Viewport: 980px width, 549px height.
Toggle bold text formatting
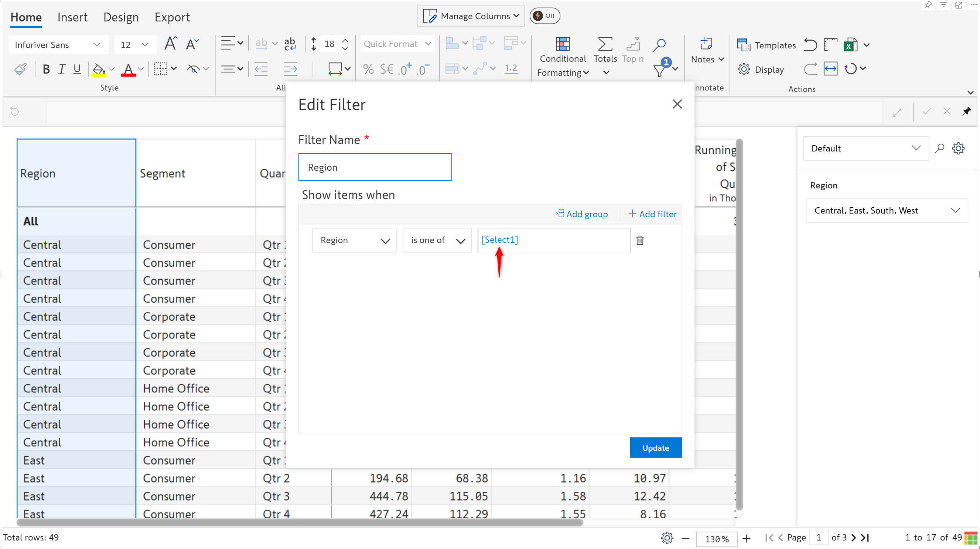tap(46, 69)
